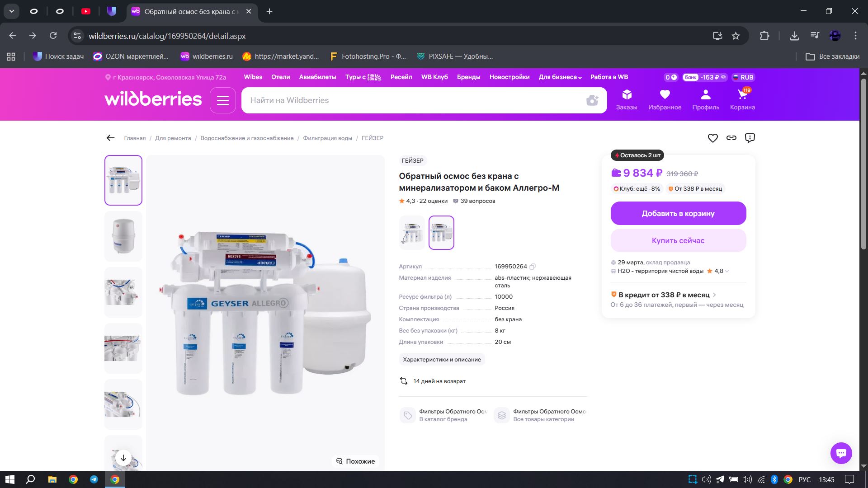Add product to favorites heart outline
The height and width of the screenshot is (488, 868).
coord(712,138)
